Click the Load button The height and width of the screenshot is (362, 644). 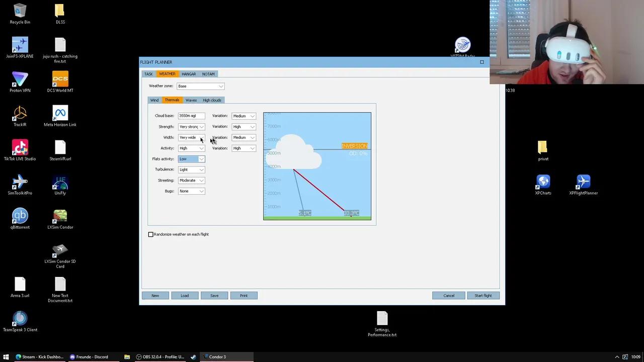(185, 296)
